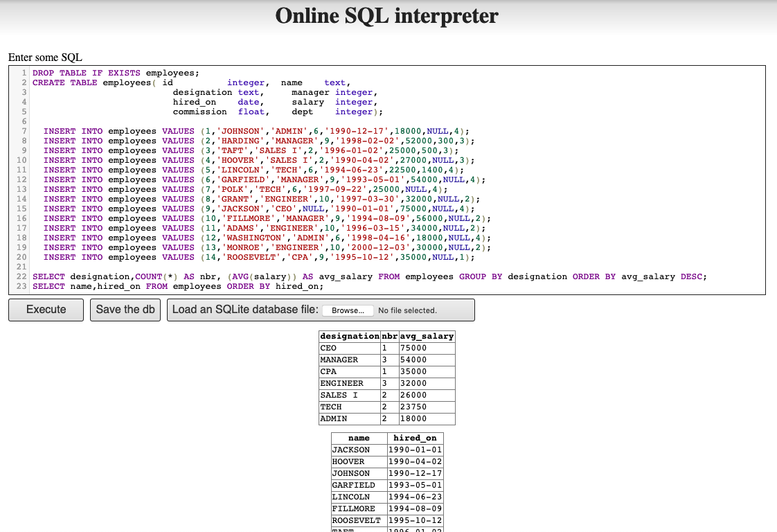Click the hired_on date 1990-04-02 in results
Viewport: 777px width, 532px height.
pos(416,461)
